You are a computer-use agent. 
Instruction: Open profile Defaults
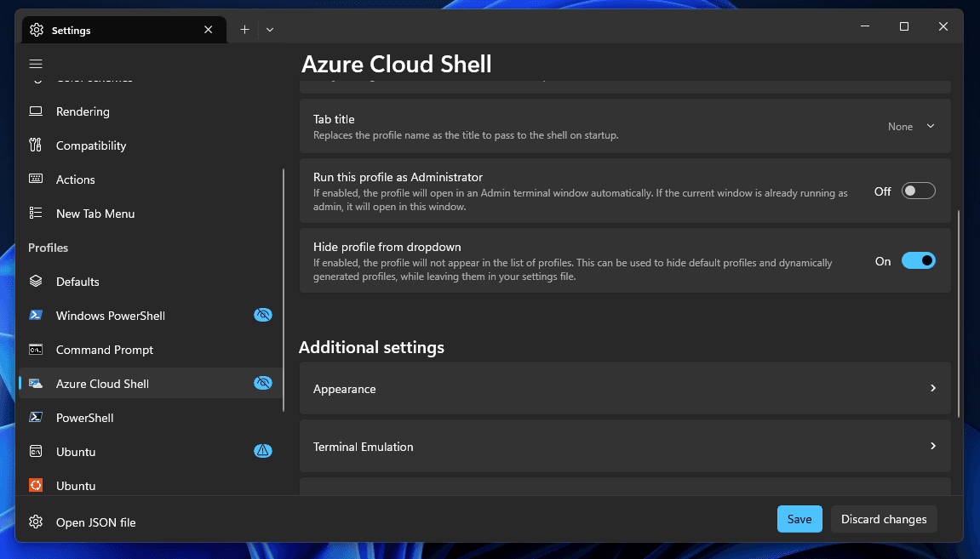tap(150, 282)
